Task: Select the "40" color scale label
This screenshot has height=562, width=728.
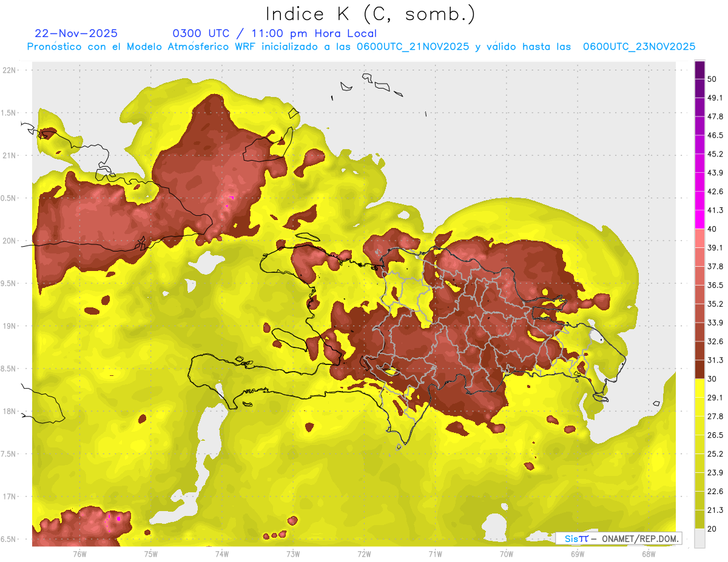Action: click(712, 229)
